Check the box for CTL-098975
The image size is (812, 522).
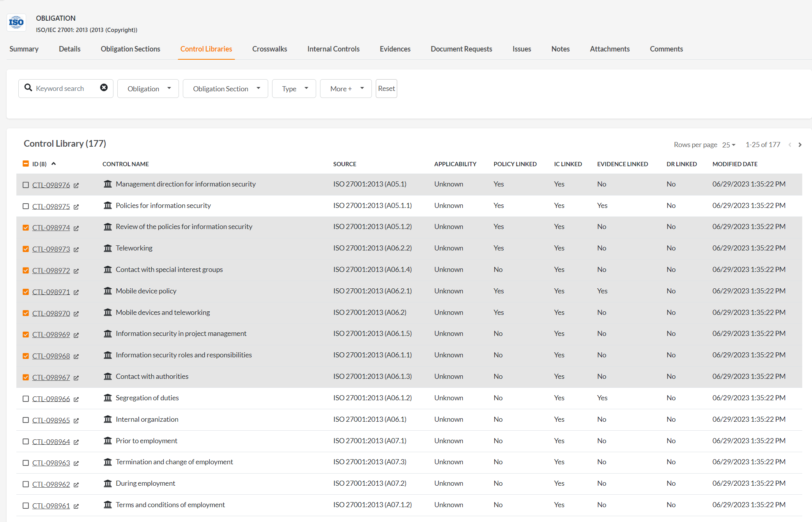26,206
